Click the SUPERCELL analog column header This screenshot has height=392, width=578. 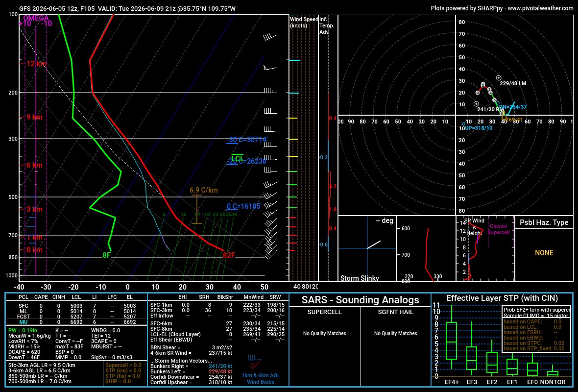click(324, 312)
